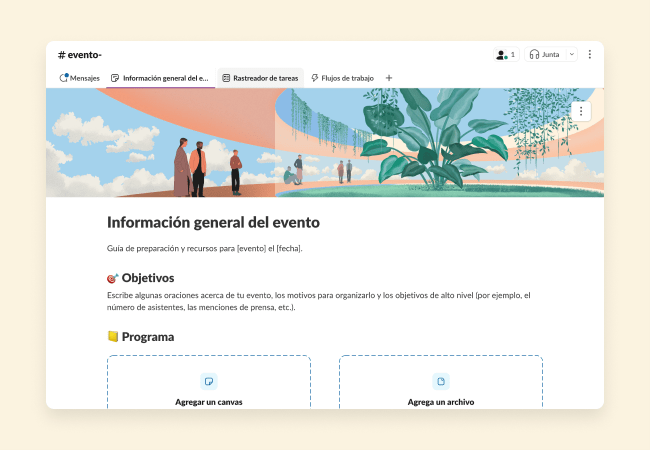Click the Programa heading

click(147, 337)
